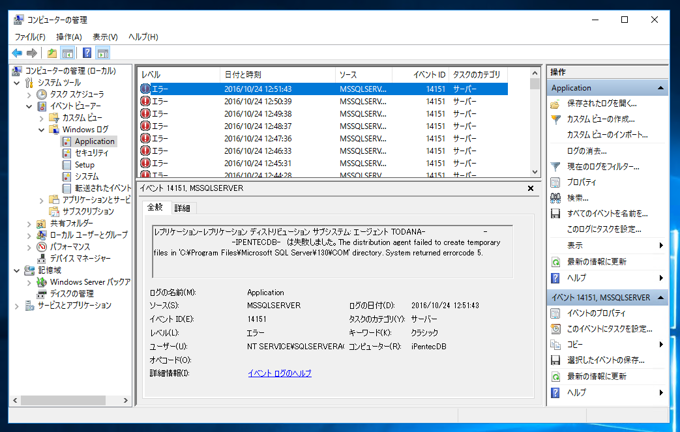Click カスタム ビューの作成 action
Viewport: 680px width, 432px height.
coord(601,119)
